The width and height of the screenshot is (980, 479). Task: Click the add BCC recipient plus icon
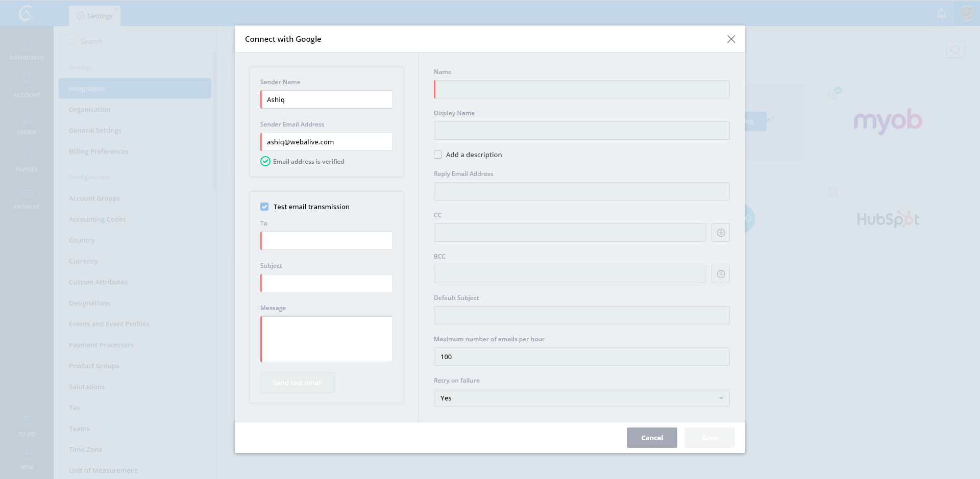point(720,274)
